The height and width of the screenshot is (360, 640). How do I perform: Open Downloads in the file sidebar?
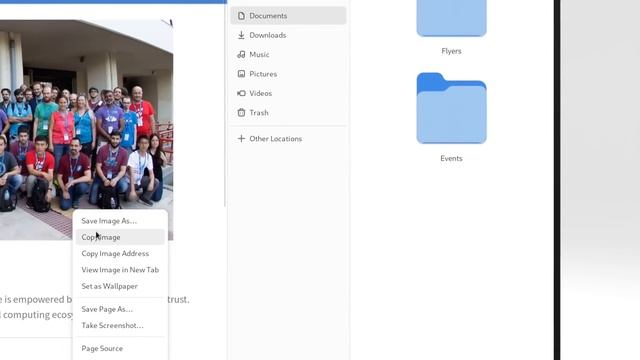coord(288,35)
